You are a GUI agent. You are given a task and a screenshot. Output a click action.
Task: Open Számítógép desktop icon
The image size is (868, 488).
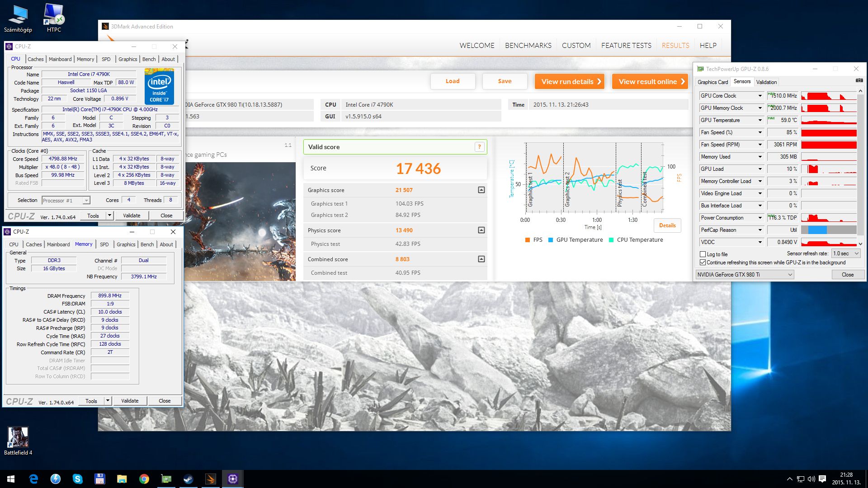tap(18, 18)
